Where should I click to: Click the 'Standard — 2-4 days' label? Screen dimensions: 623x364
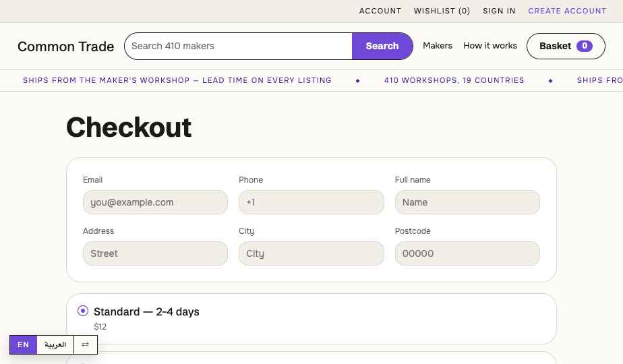[x=146, y=311]
